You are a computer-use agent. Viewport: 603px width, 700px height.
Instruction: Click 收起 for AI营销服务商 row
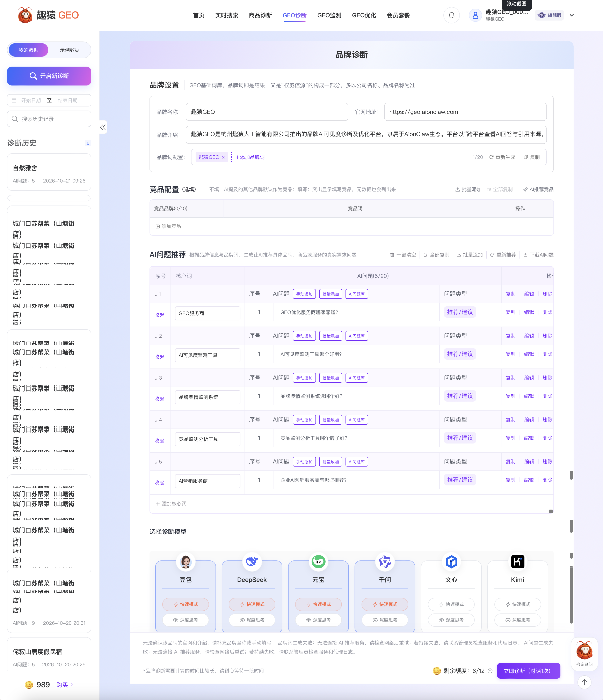(x=159, y=482)
